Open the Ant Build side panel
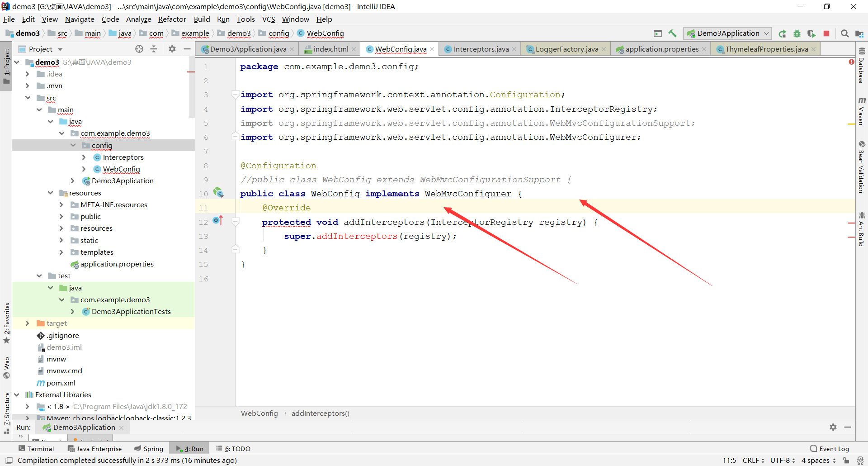Screen dimensions: 868x466 pyautogui.click(x=862, y=229)
